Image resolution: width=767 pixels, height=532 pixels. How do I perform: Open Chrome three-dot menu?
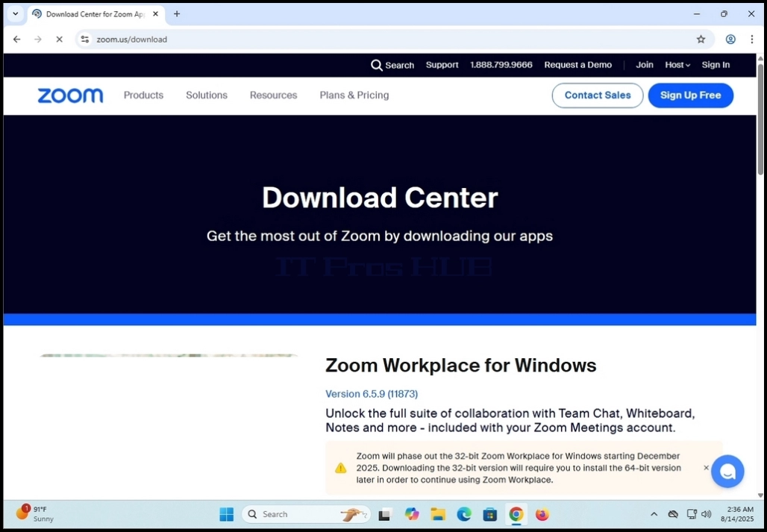pyautogui.click(x=752, y=39)
